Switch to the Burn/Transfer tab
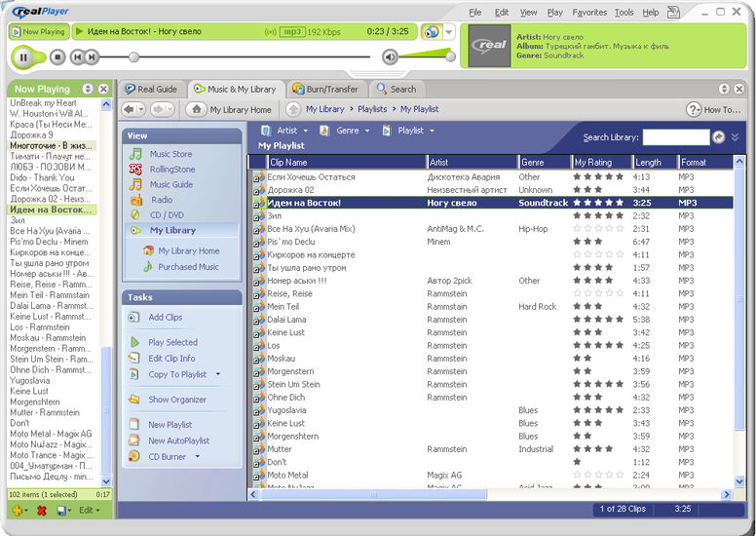 click(326, 90)
